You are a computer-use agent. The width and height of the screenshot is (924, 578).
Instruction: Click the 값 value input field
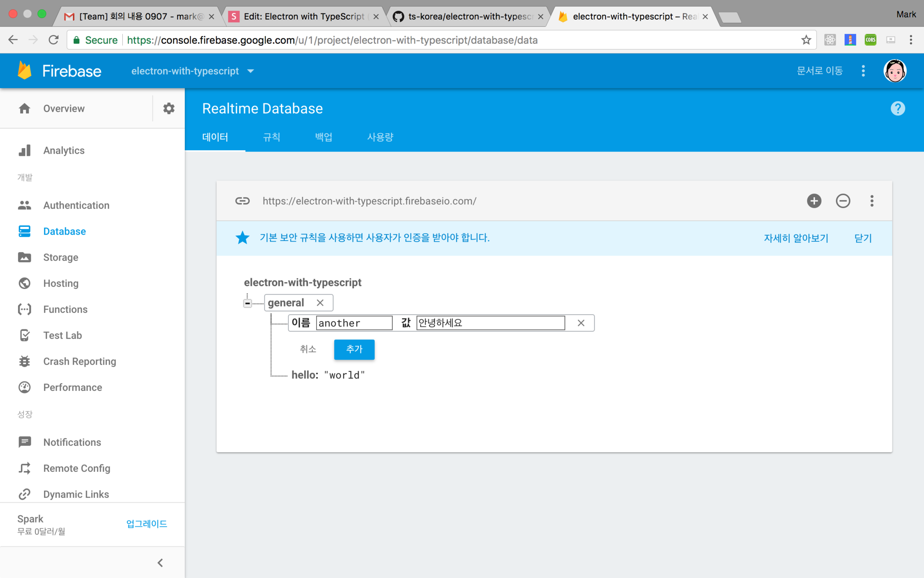[490, 323]
